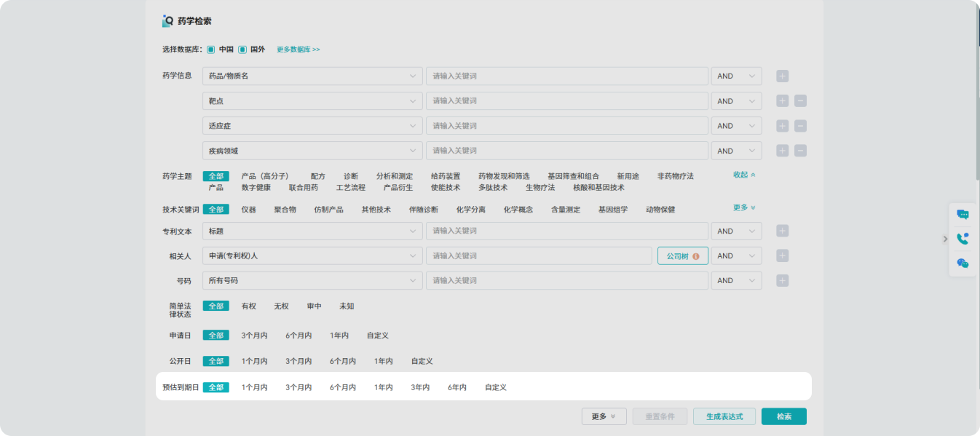Collapse 药学主题 with 收起

(x=744, y=175)
